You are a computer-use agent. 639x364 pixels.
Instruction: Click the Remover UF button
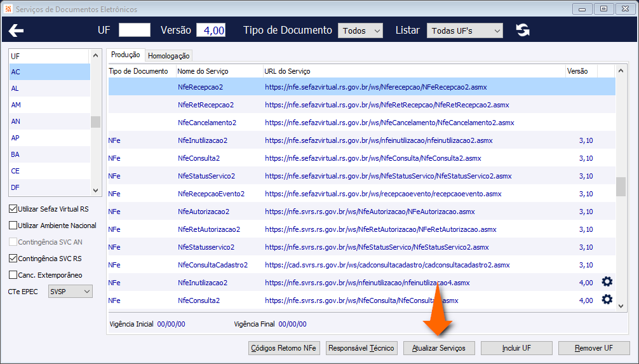pos(594,348)
